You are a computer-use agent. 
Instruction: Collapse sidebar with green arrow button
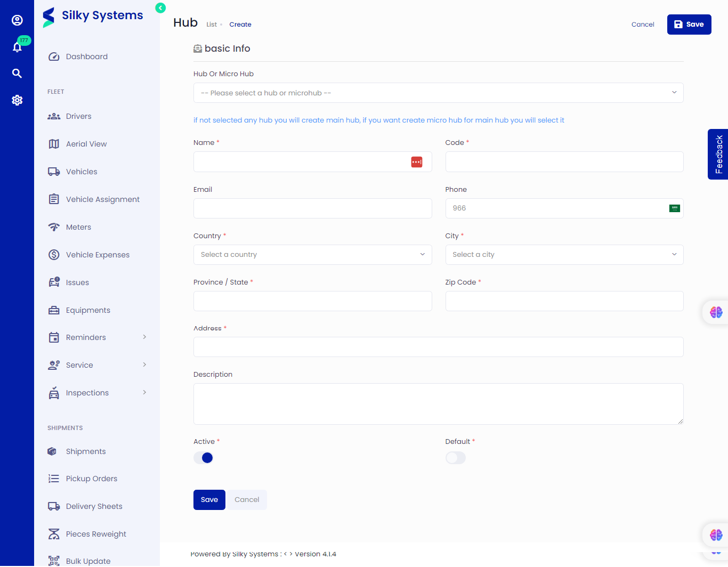click(160, 8)
